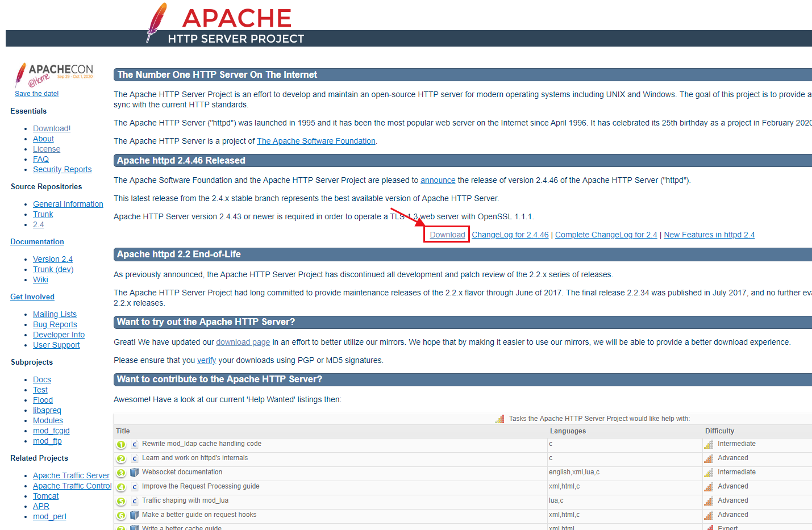Viewport: 812px width, 530px height.
Task: Click the Apache feather logo in header
Action: [157, 23]
